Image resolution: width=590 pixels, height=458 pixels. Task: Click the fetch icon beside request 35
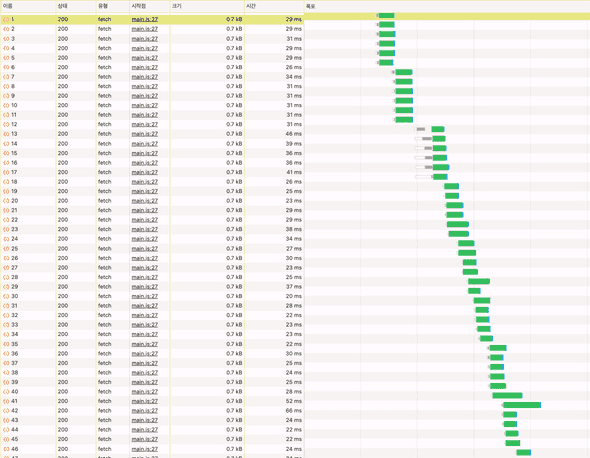point(6,344)
